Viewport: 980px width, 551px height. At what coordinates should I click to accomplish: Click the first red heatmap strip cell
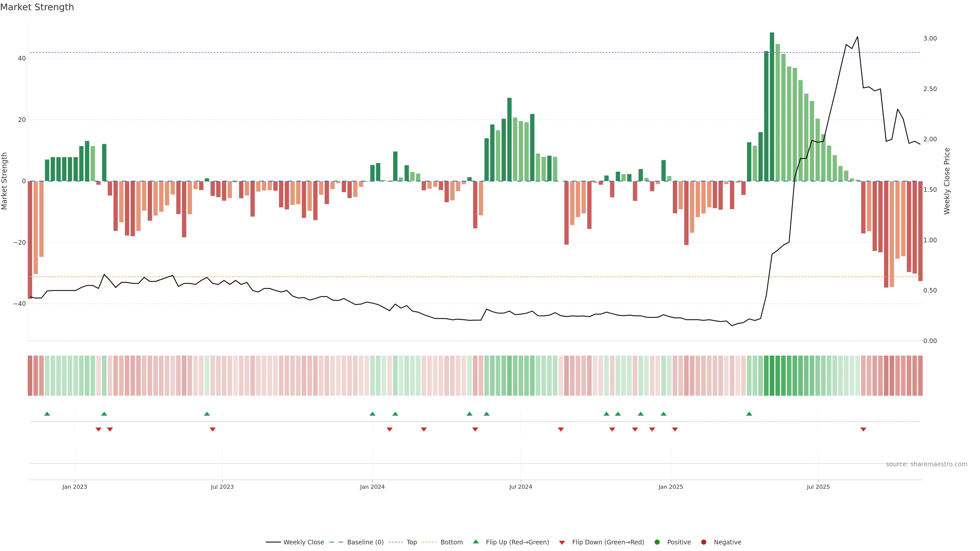[x=30, y=376]
